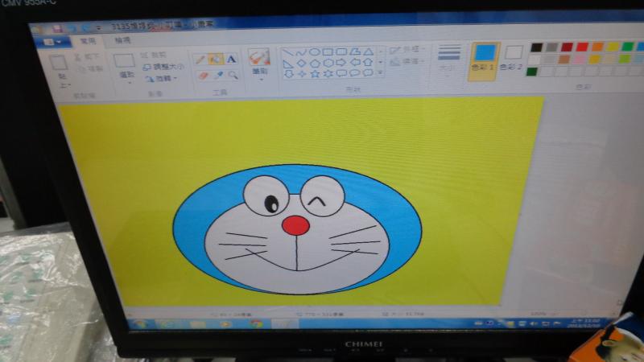Screen dimensions: 644x362
Task: Choose the pink palette color
Action: [x=579, y=59]
